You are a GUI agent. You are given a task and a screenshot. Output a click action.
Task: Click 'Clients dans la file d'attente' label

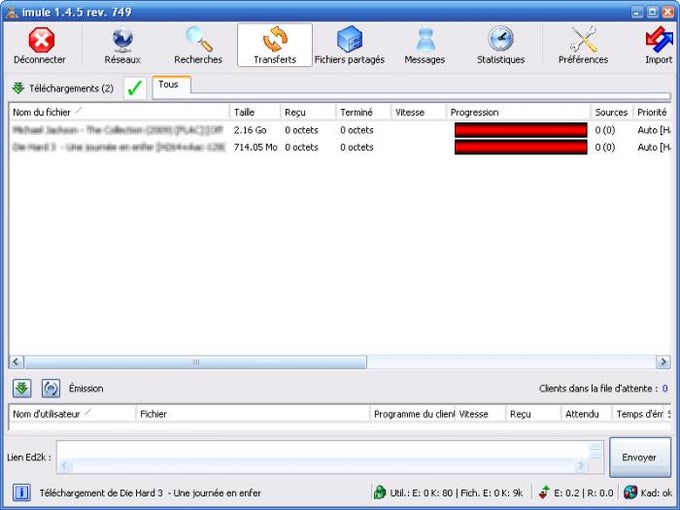pyautogui.click(x=598, y=389)
